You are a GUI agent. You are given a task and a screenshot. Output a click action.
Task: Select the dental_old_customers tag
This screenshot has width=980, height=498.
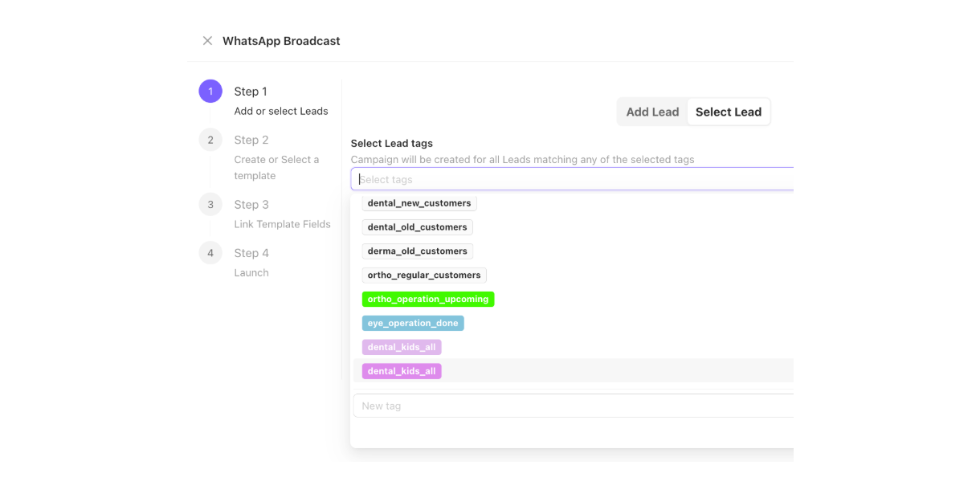417,227
